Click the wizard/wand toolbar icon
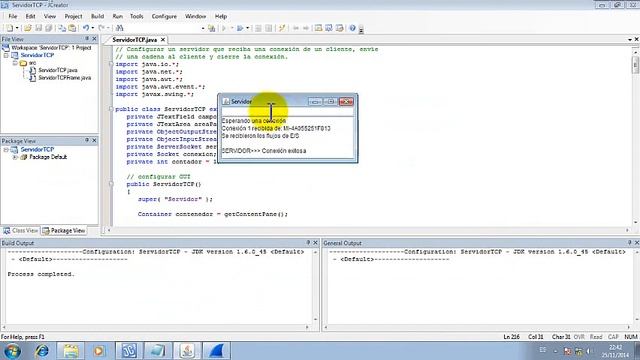 [x=282, y=28]
